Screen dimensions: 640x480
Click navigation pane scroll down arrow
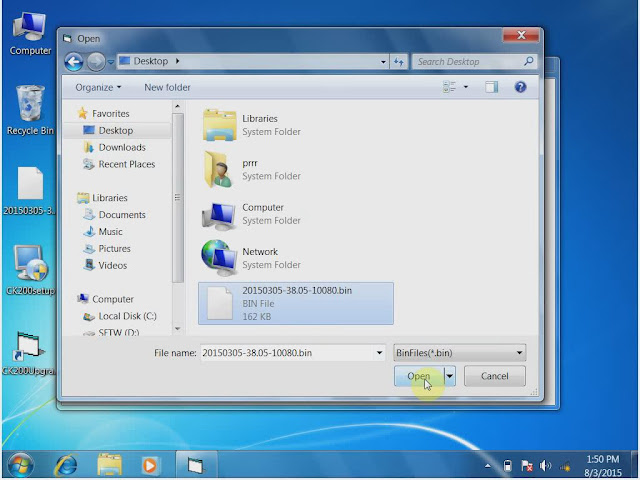[178, 329]
